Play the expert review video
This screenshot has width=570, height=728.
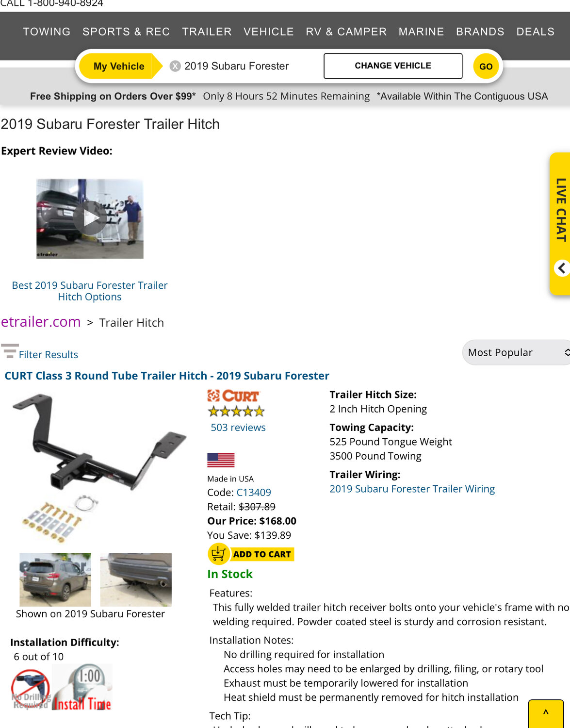coord(90,218)
